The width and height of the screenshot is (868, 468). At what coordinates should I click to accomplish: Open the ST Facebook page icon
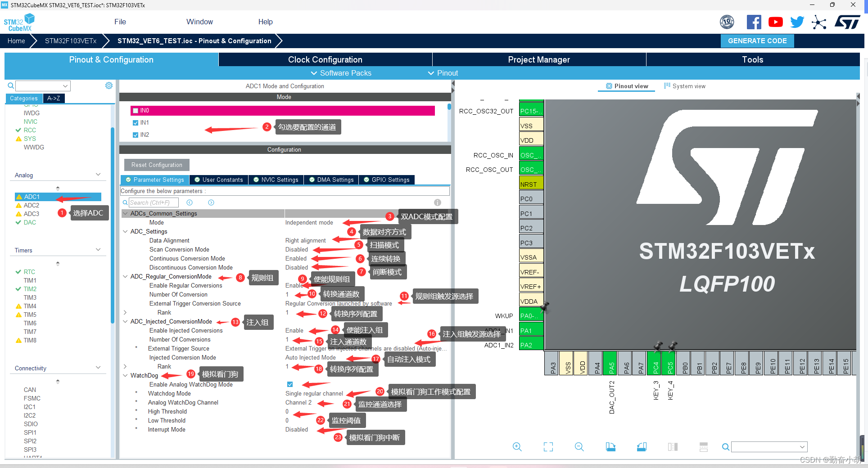point(754,22)
